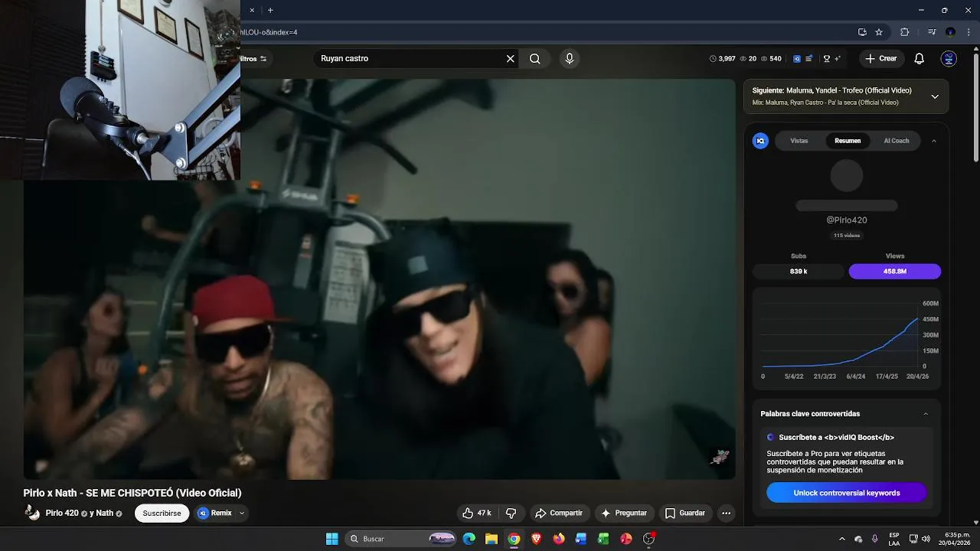Open the Chrome profile avatar
The width and height of the screenshot is (980, 551).
coord(950,32)
